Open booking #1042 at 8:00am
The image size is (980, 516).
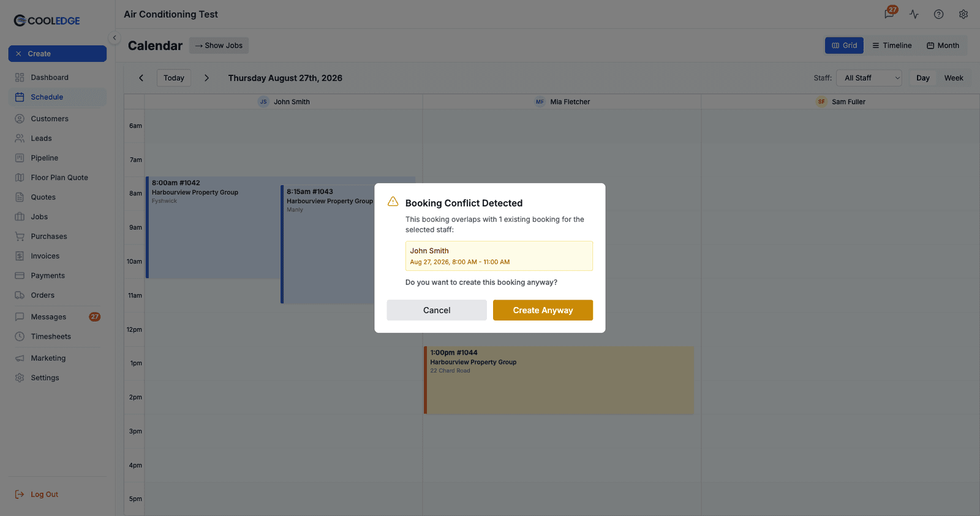(x=212, y=227)
